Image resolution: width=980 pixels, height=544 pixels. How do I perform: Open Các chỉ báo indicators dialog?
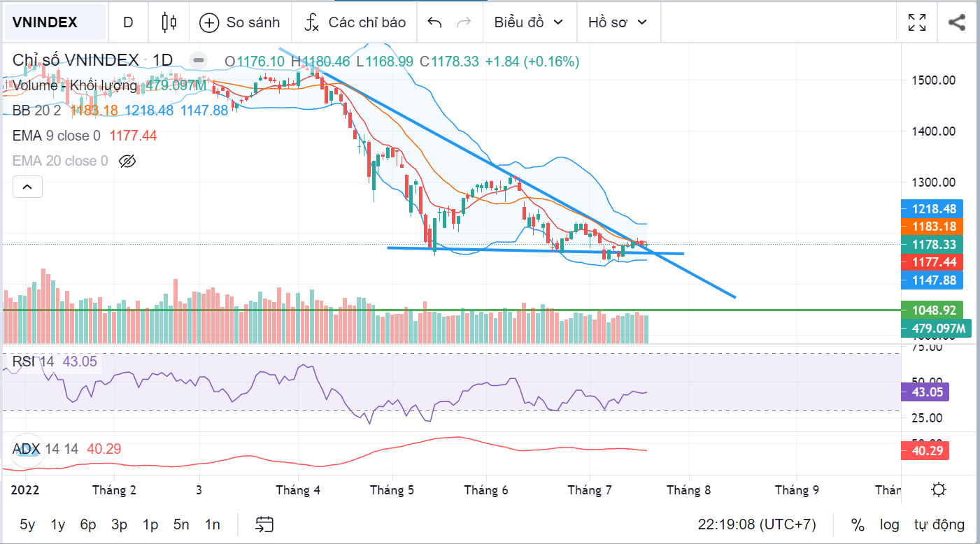pos(355,22)
